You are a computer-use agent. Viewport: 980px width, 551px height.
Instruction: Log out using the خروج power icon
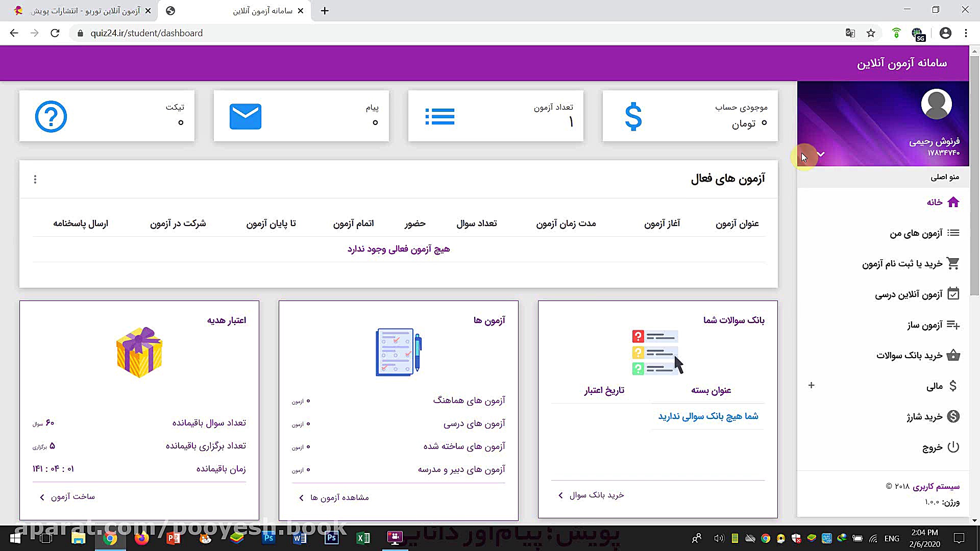(x=952, y=446)
